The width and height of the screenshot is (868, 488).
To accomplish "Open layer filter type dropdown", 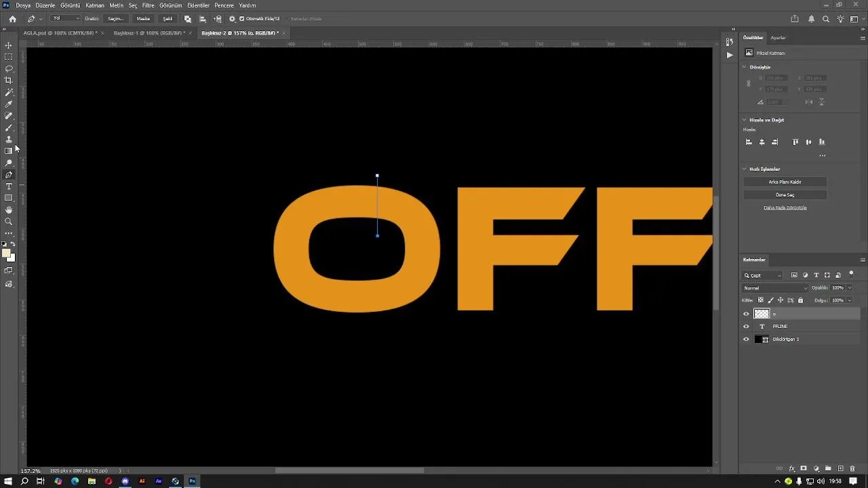I will point(763,275).
